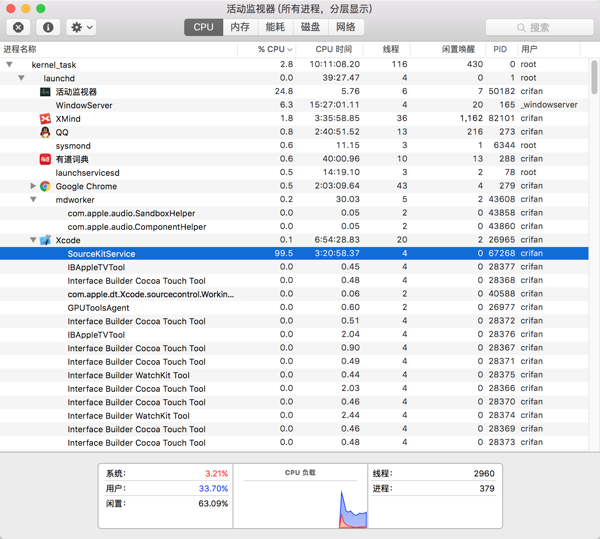600x539 pixels.
Task: Sort by % CPU column header
Action: point(267,49)
